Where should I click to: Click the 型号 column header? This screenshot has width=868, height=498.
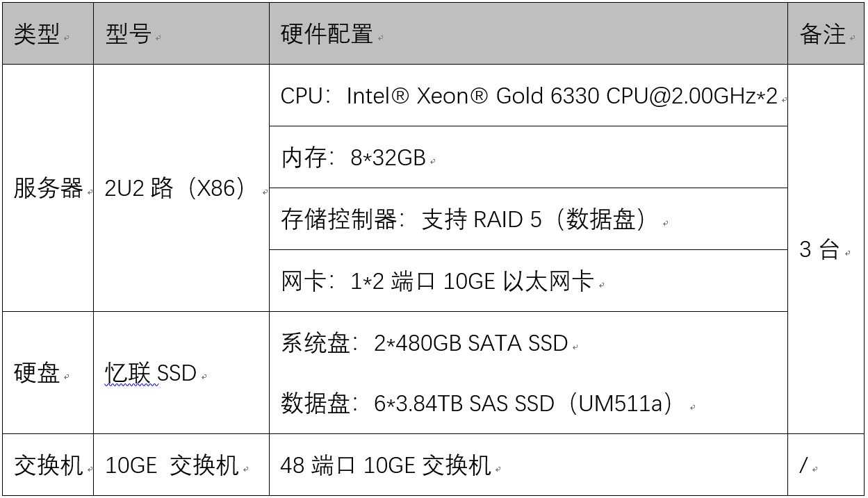tap(129, 34)
